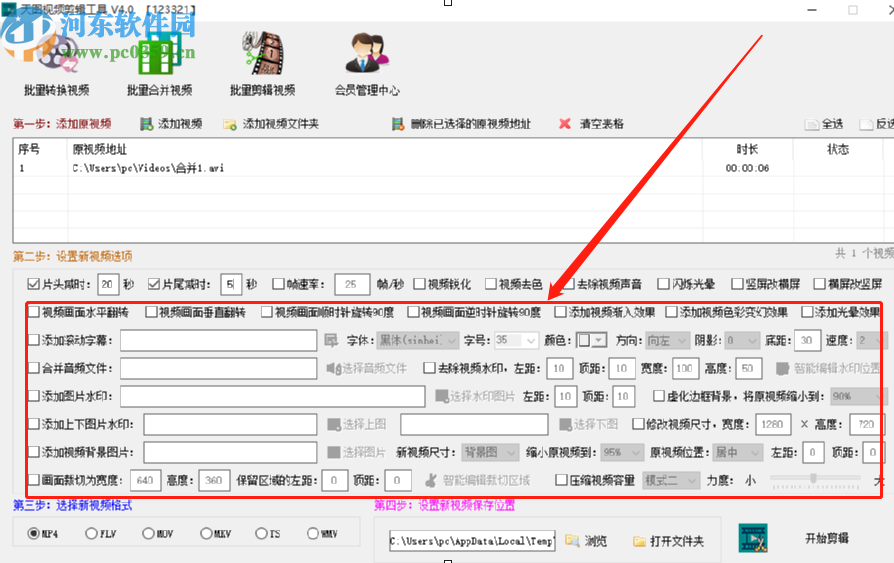Screen dimensions: 894x563
Task: Check 添加滚动字幕 option
Action: 34,340
